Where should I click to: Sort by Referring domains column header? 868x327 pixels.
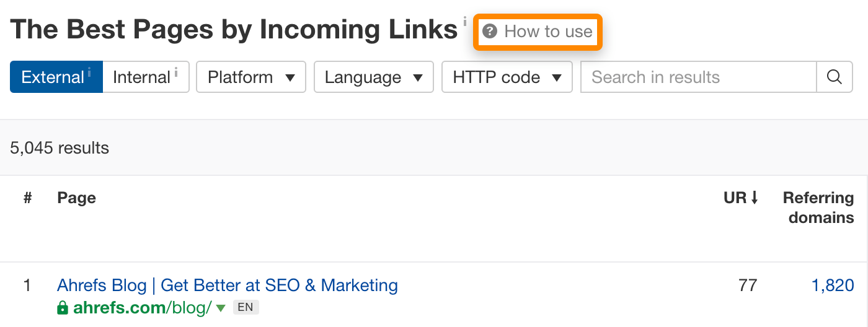[818, 208]
